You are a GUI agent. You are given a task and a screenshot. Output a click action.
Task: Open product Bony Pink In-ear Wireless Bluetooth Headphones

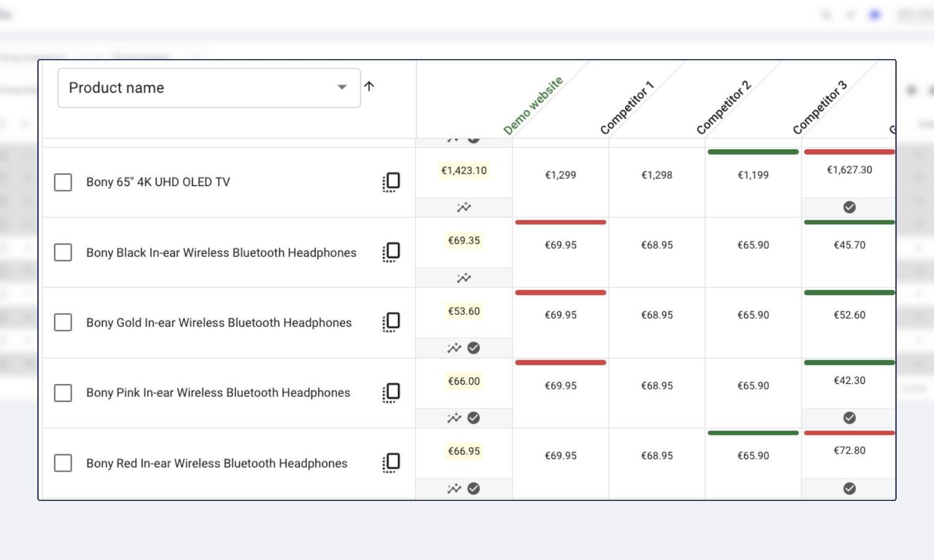[218, 393]
